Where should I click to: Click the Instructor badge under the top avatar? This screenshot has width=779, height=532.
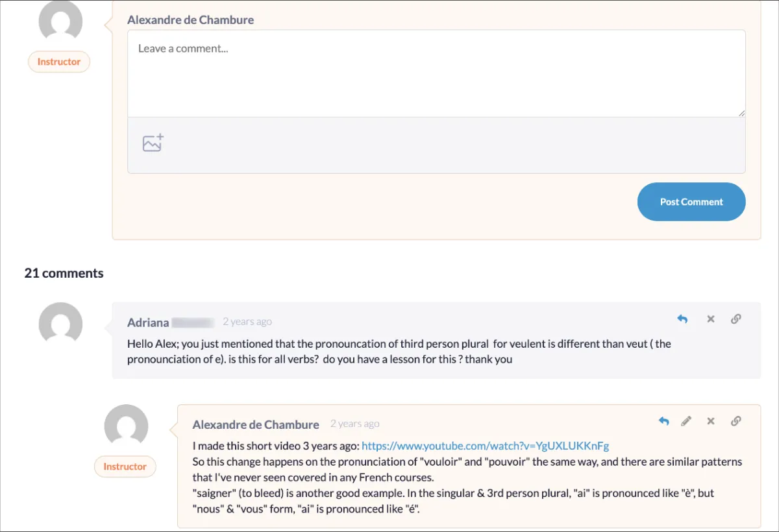click(x=59, y=62)
